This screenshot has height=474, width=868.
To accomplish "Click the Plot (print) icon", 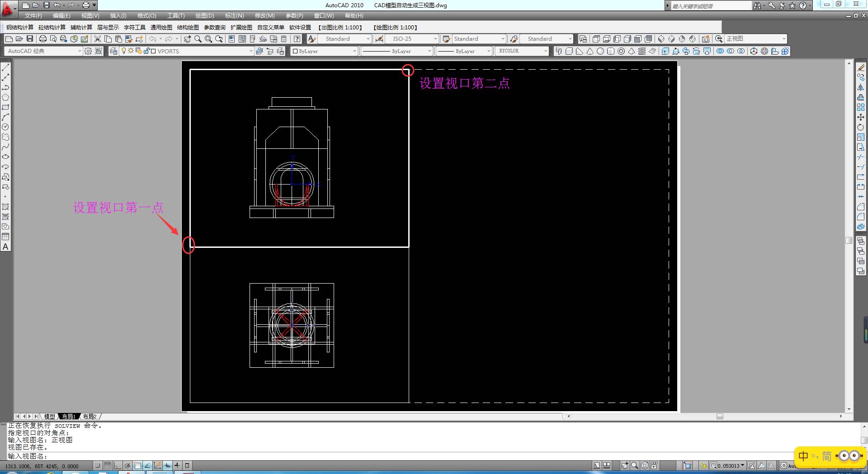I will click(x=43, y=39).
